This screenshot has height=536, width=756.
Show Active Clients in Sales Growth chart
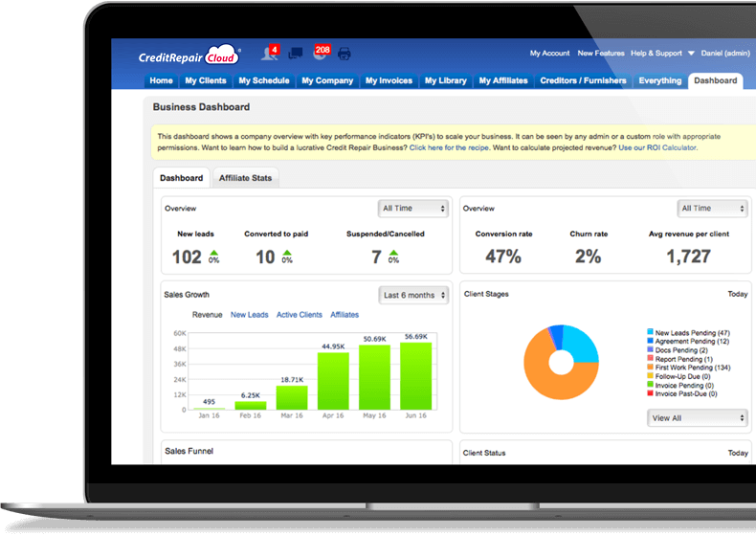[299, 315]
